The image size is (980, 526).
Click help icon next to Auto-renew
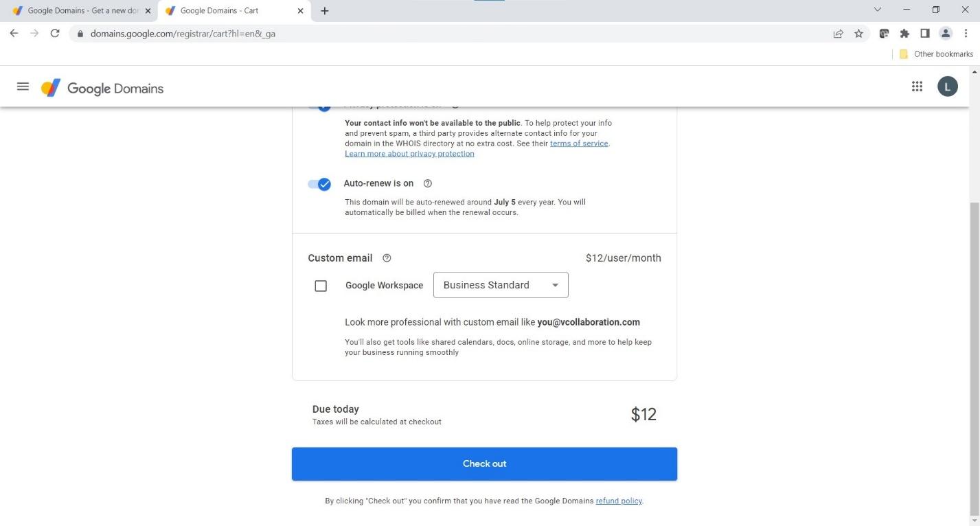click(x=428, y=183)
